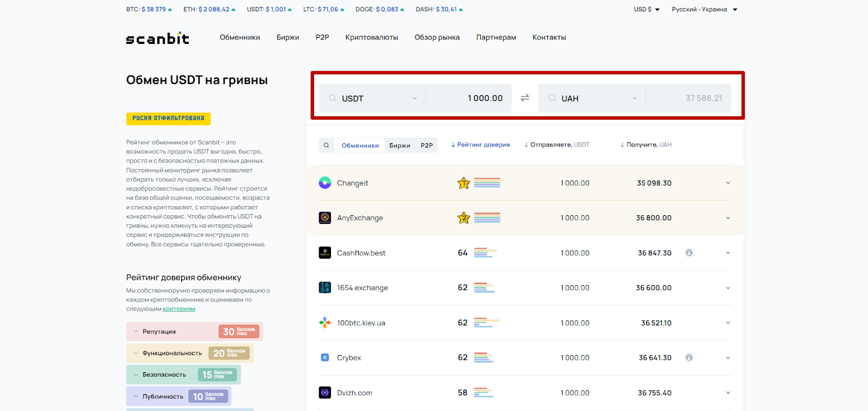This screenshot has height=411, width=868.
Task: Click the ETH price ticker
Action: click(209, 9)
